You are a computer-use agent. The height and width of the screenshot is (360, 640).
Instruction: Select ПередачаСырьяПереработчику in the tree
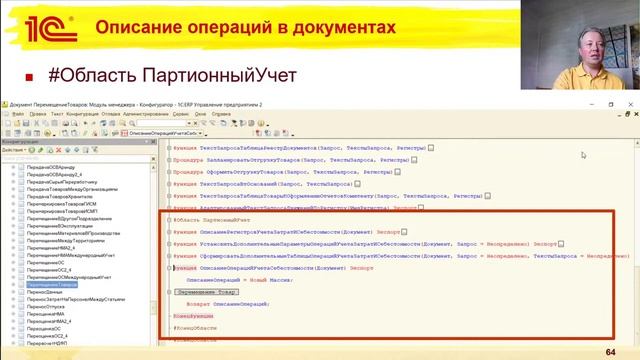62,182
